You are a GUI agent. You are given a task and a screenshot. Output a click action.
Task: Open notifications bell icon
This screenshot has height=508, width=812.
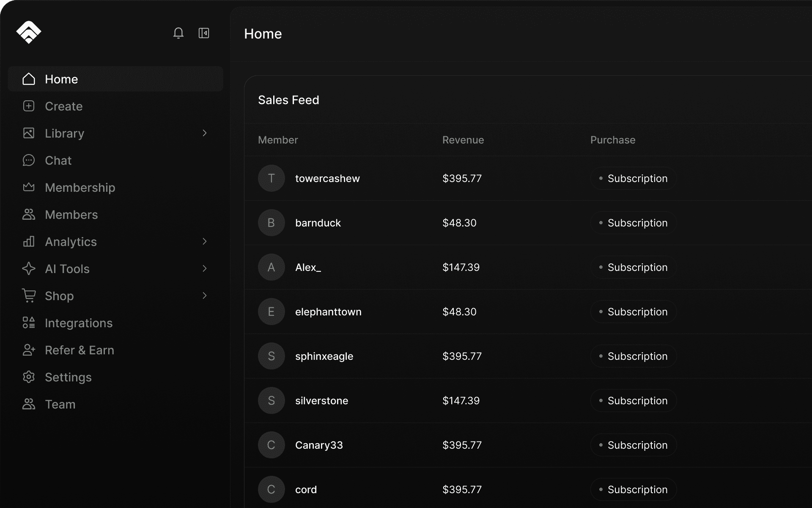pos(178,33)
